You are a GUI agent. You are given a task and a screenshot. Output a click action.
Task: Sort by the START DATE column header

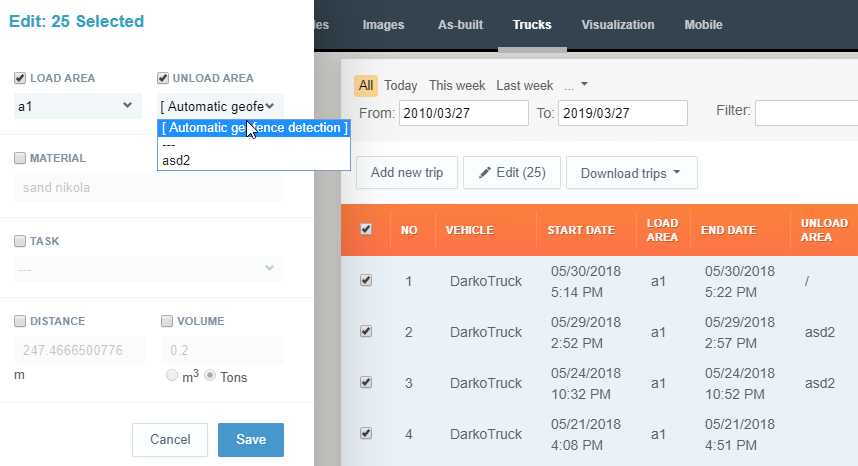click(x=581, y=230)
